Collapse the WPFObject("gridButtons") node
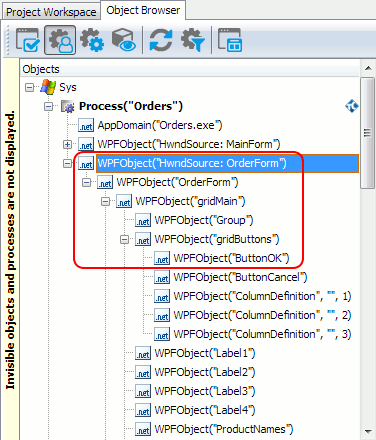 (125, 239)
